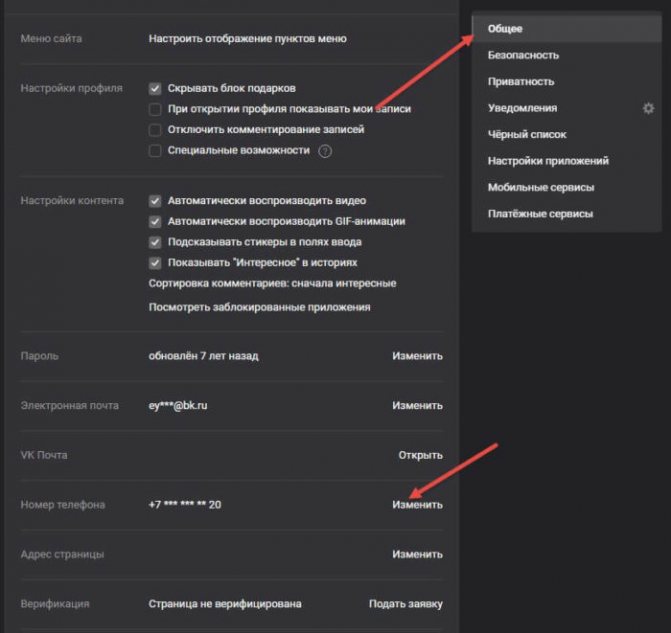Click Подать заявку for verification
This screenshot has width=671, height=633.
(x=406, y=604)
